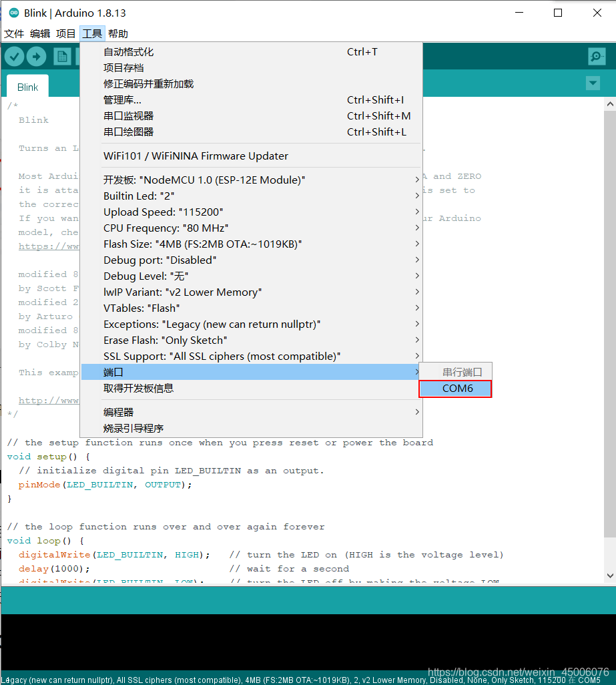Image resolution: width=616 pixels, height=685 pixels.
Task: Choose 项目存档 menu entry
Action: [251, 67]
